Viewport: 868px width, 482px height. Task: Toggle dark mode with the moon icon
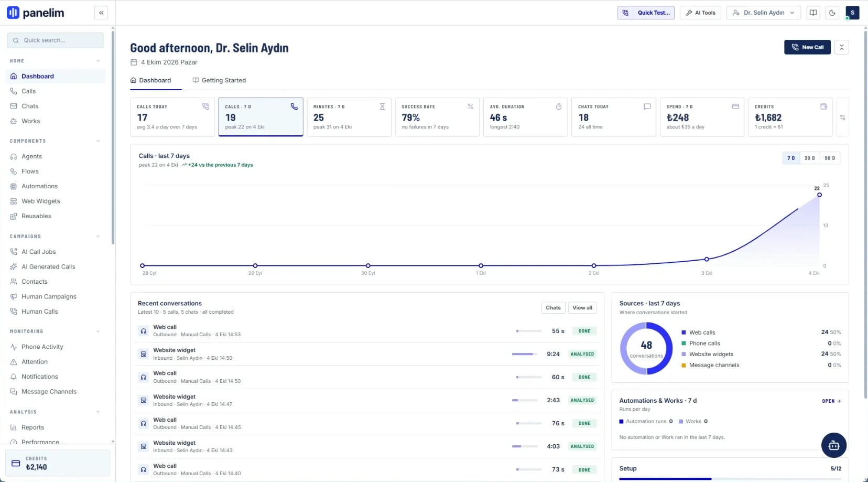832,13
